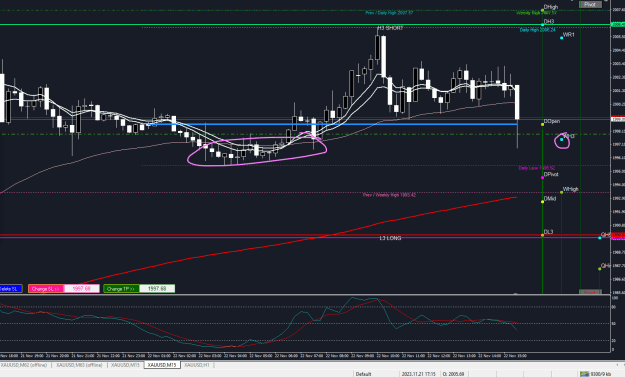Image resolution: width=625 pixels, height=377 pixels.
Task: Edit the take profit value field 1997.68
Action: 157,289
